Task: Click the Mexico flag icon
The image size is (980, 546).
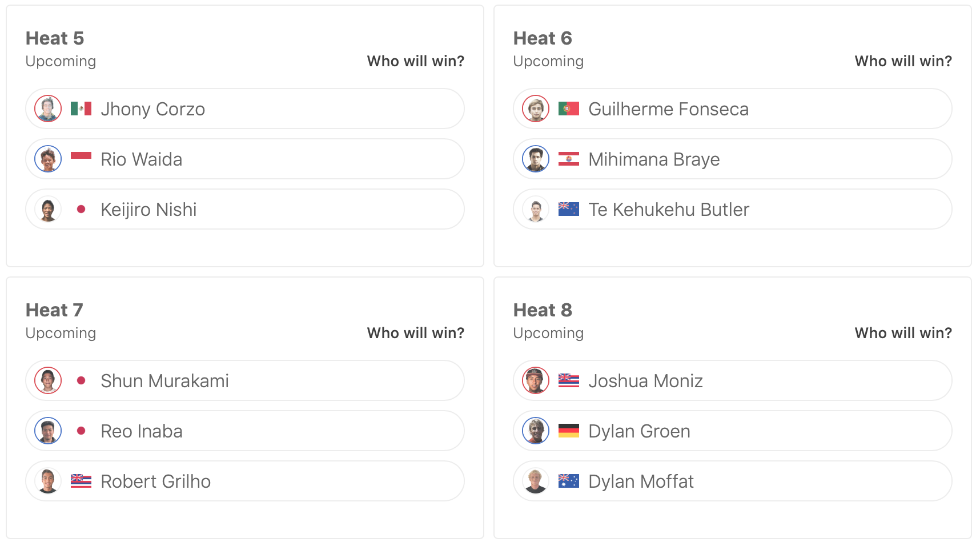Action: 81,109
